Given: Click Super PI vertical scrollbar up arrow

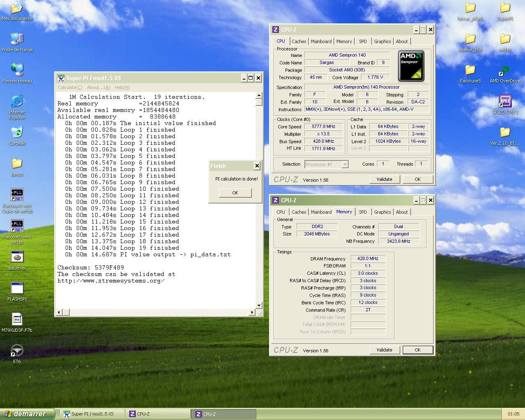Looking at the screenshot, I should click(x=259, y=95).
